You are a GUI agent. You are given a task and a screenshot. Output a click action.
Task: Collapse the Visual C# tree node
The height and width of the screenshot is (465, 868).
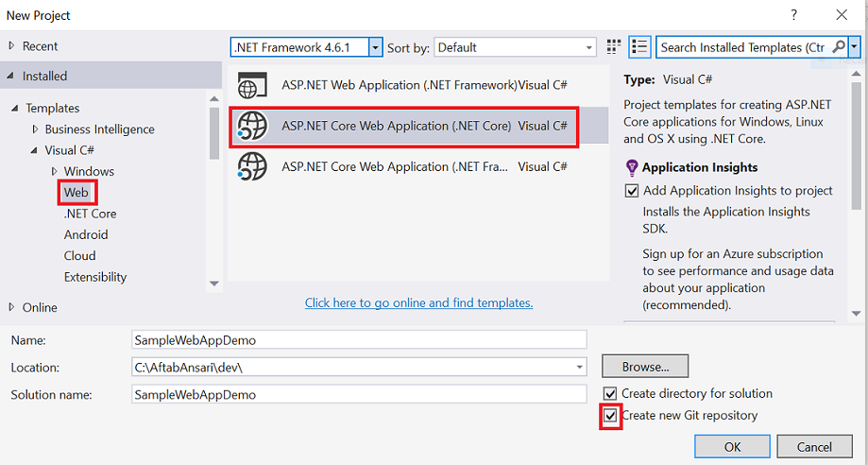point(35,151)
